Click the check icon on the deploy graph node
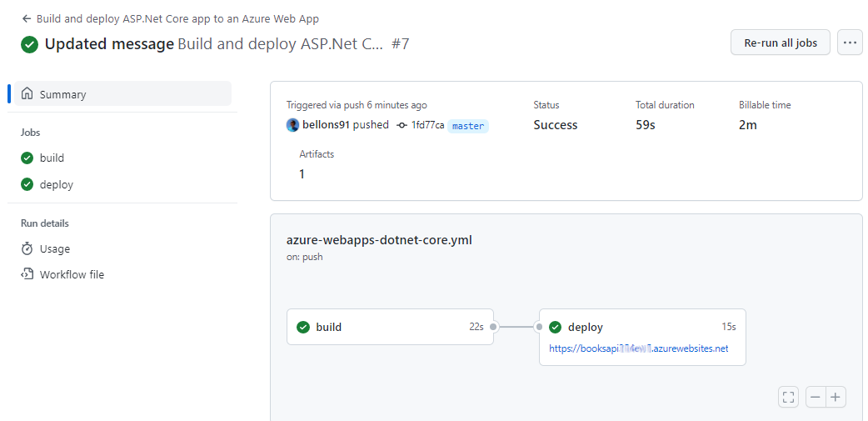 [556, 328]
